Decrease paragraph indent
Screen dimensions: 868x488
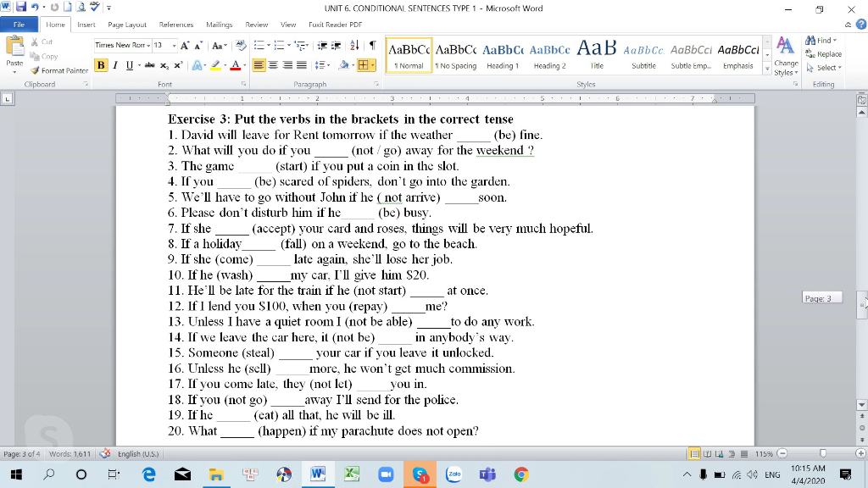tap(321, 46)
